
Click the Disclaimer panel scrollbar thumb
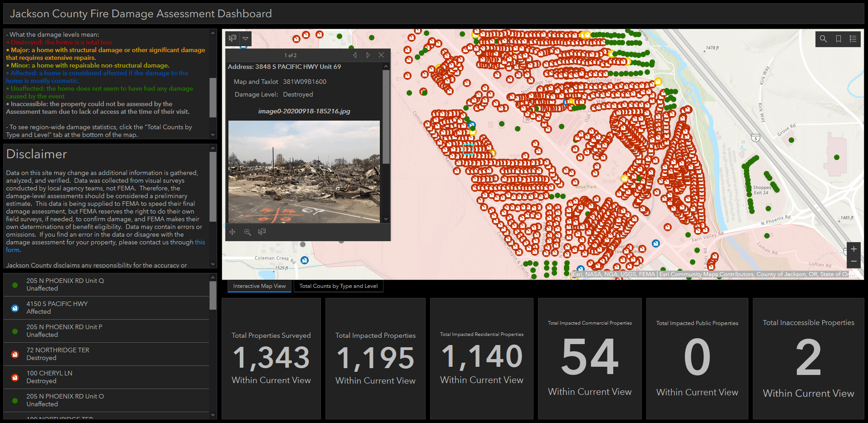[x=213, y=187]
